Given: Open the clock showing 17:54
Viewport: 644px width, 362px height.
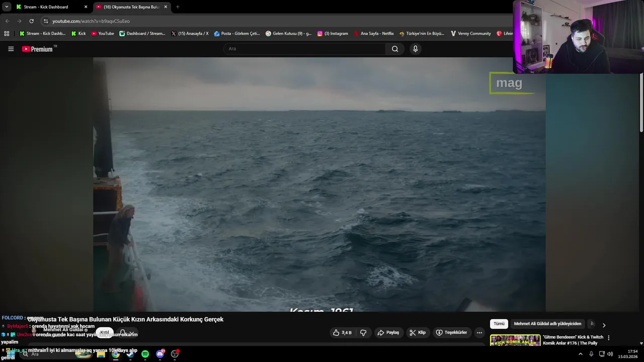Looking at the screenshot, I should pyautogui.click(x=629, y=354).
